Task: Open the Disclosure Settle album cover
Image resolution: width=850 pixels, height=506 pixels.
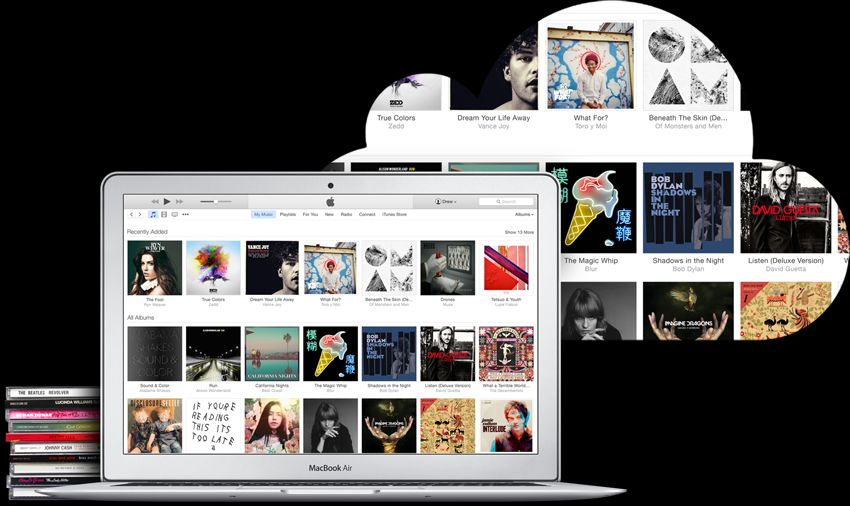Action: point(154,426)
